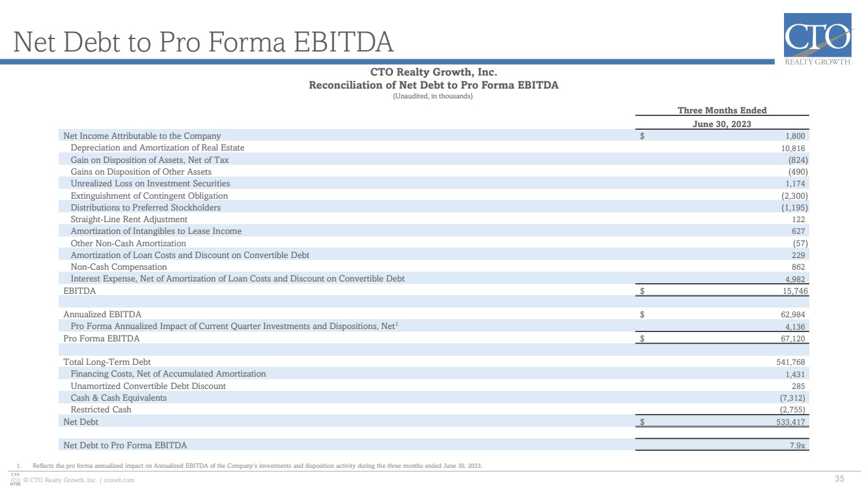868x488 pixels.
Task: Click the 'Reconciliation of Net Debt to Pro Forma EBITDA' subtitle
Action: click(434, 85)
